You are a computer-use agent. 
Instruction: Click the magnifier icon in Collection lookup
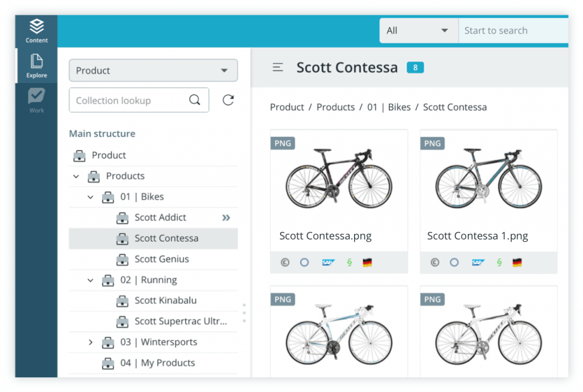[x=195, y=100]
